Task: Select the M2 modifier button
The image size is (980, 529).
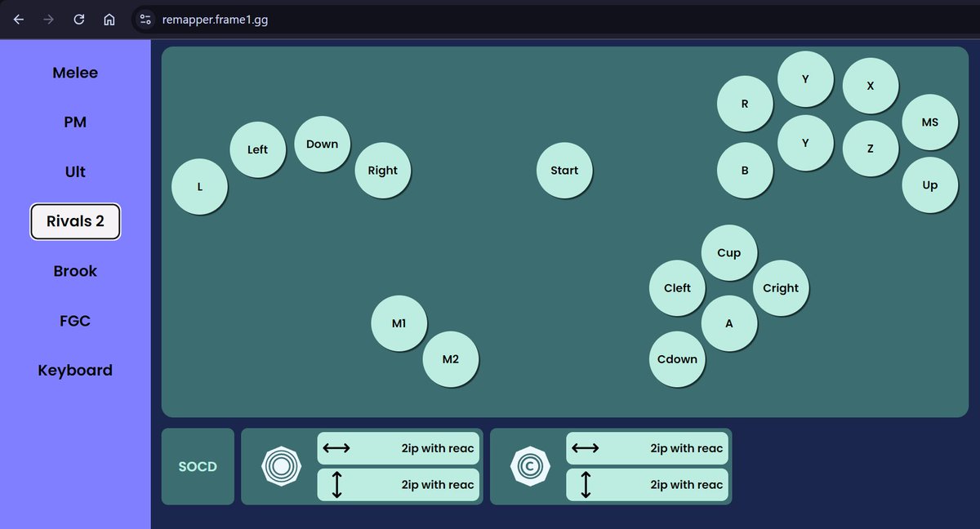Action: [x=450, y=359]
